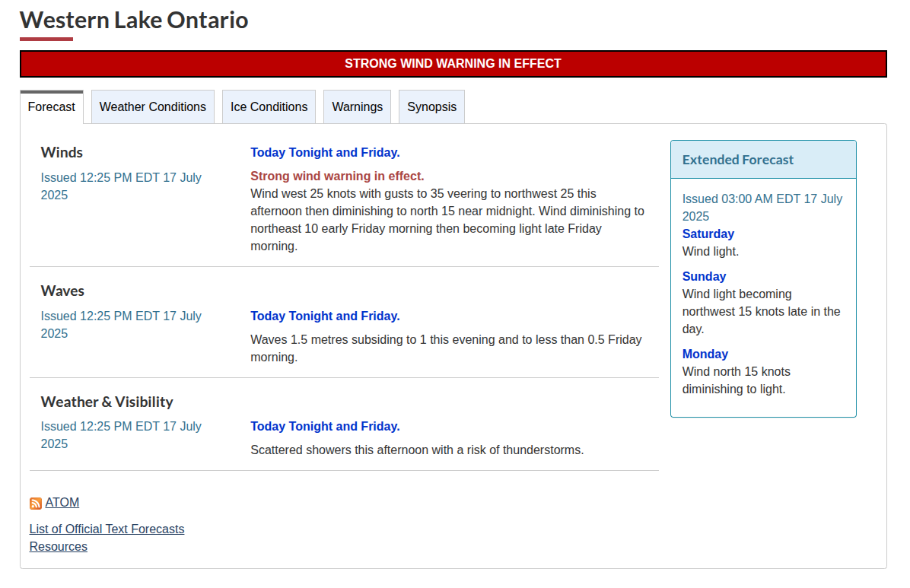Viewport: 910px width, 588px height.
Task: Click the 'Wind west 25 knots' forecast paragraph
Action: (x=447, y=220)
